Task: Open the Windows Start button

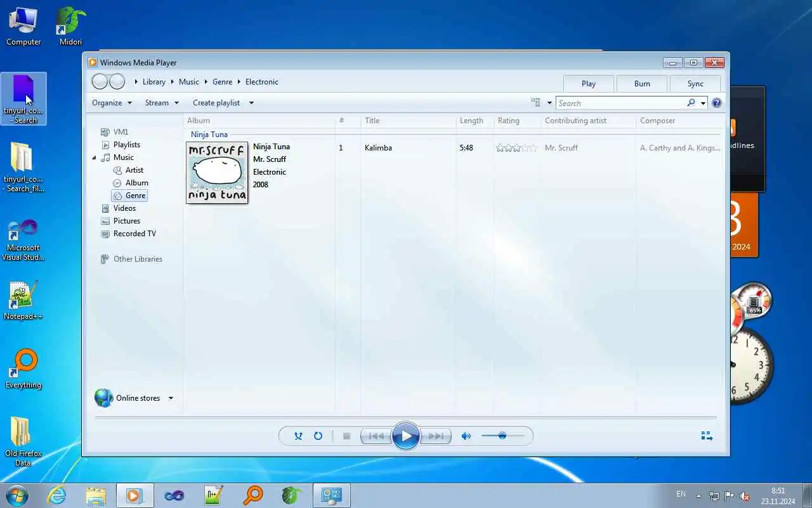Action: 17,495
